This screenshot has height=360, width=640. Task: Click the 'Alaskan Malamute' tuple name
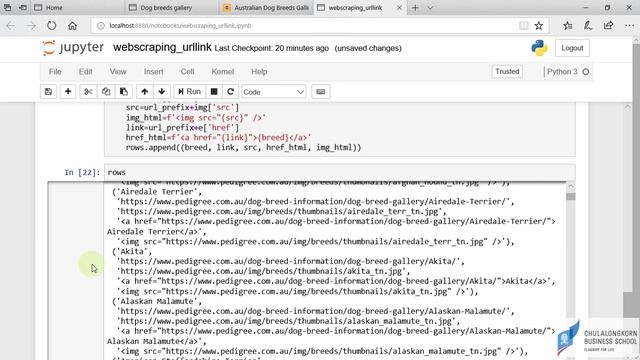[x=157, y=301]
